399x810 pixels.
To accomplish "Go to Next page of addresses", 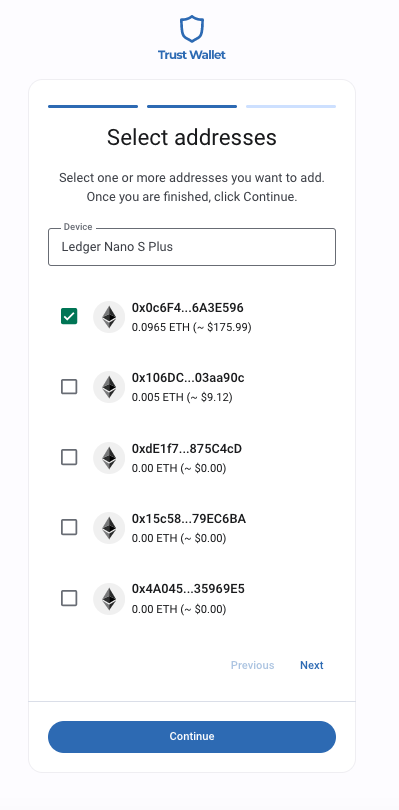I will (312, 665).
